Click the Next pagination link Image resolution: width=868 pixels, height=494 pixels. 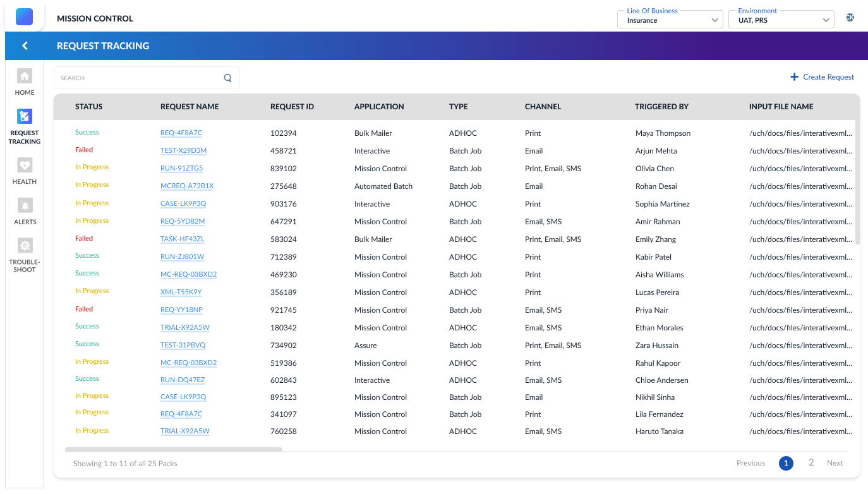835,463
